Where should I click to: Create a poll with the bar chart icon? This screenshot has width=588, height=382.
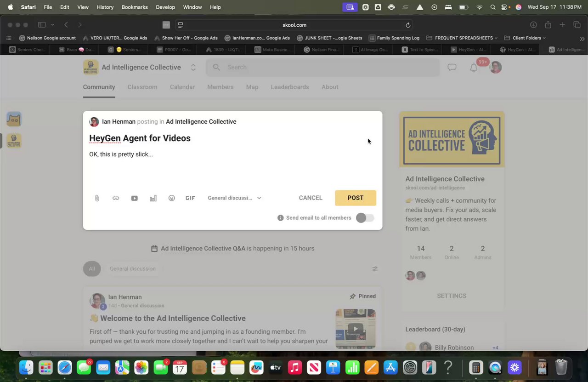(153, 198)
